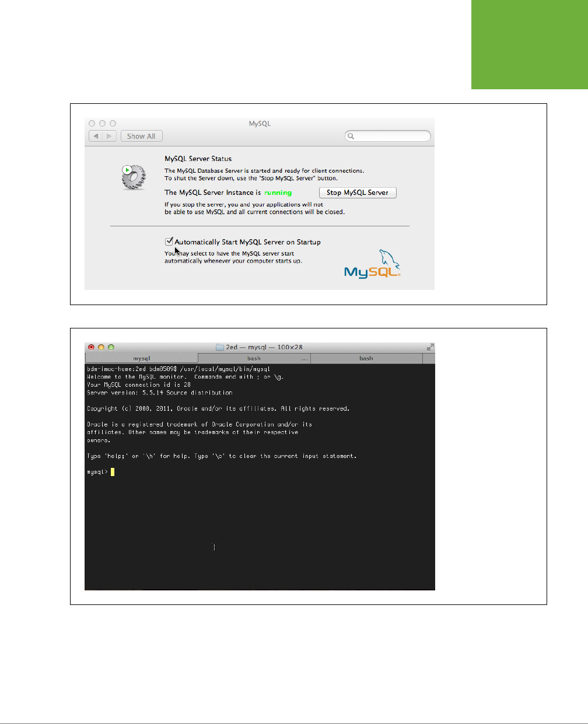Click the Show All button

click(x=141, y=136)
